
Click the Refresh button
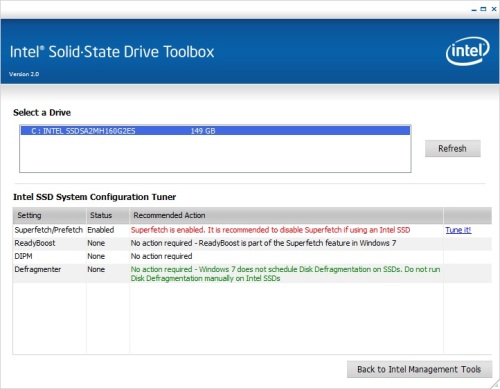click(452, 148)
